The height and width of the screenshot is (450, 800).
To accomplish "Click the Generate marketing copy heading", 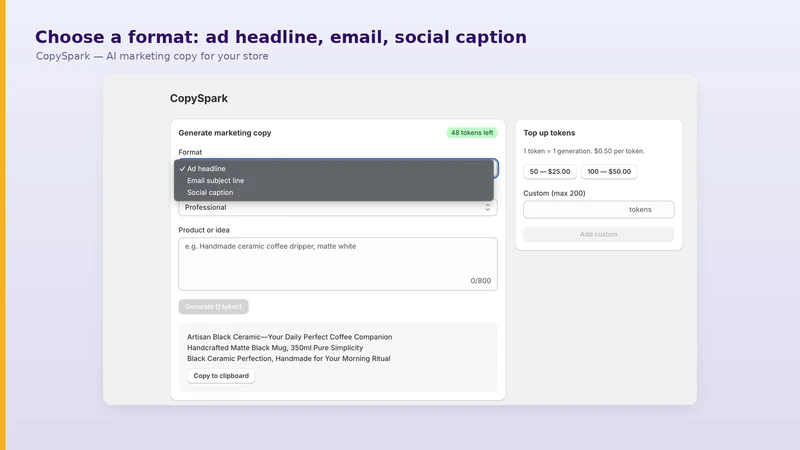I will [x=225, y=133].
